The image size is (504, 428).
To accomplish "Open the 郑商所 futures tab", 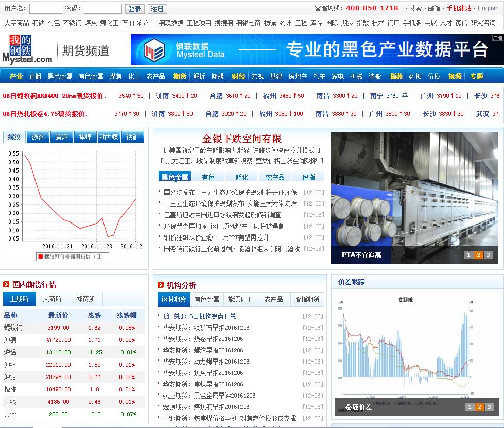I will (85, 299).
